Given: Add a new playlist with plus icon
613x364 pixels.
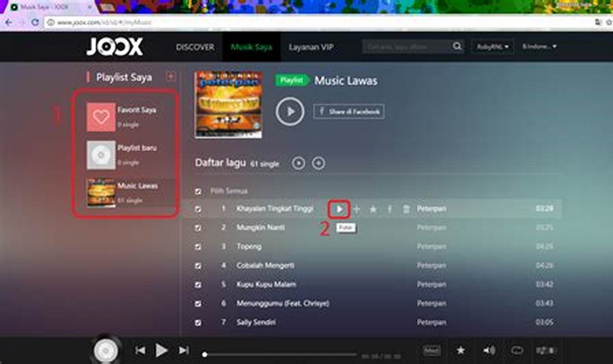Looking at the screenshot, I should [x=170, y=77].
